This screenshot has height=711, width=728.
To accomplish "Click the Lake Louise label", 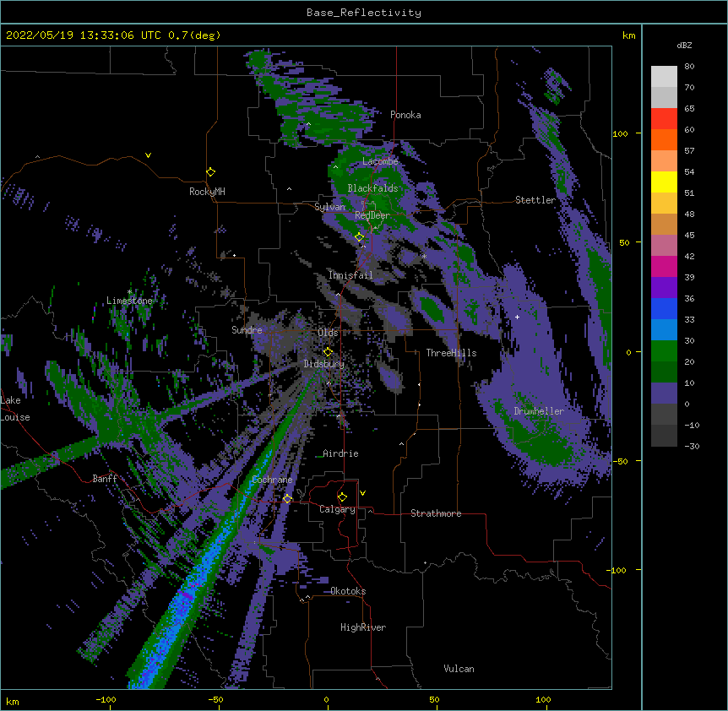I will coord(15,409).
